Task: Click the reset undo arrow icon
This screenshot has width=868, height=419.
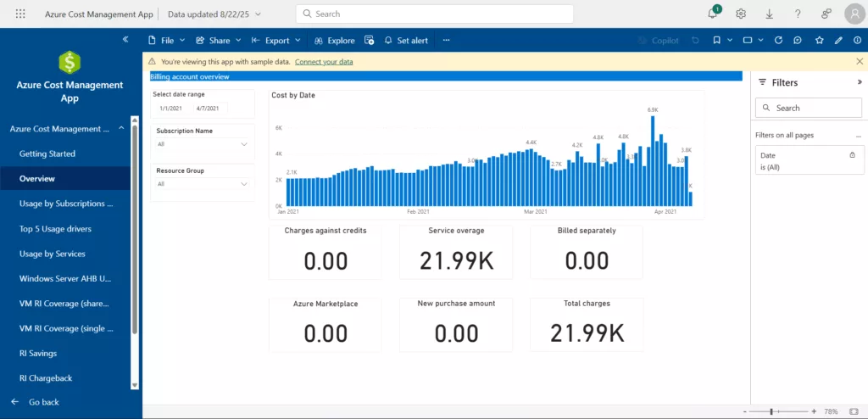Action: coord(695,40)
